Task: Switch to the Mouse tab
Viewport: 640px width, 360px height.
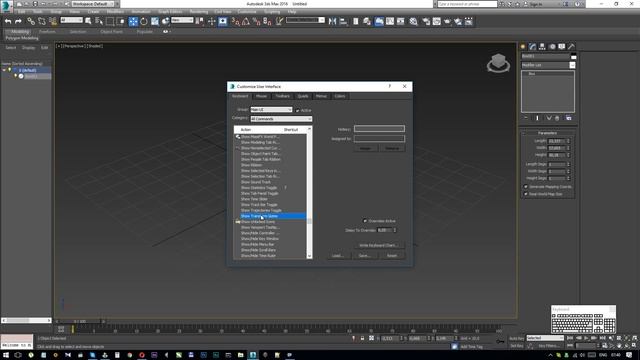Action: [261, 96]
